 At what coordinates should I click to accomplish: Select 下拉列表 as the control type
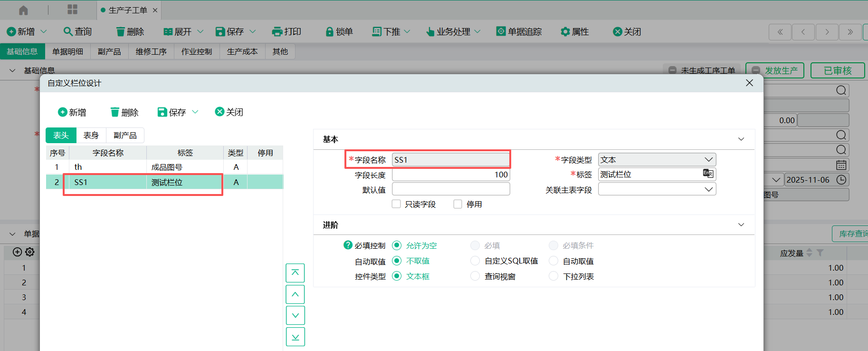coord(553,276)
